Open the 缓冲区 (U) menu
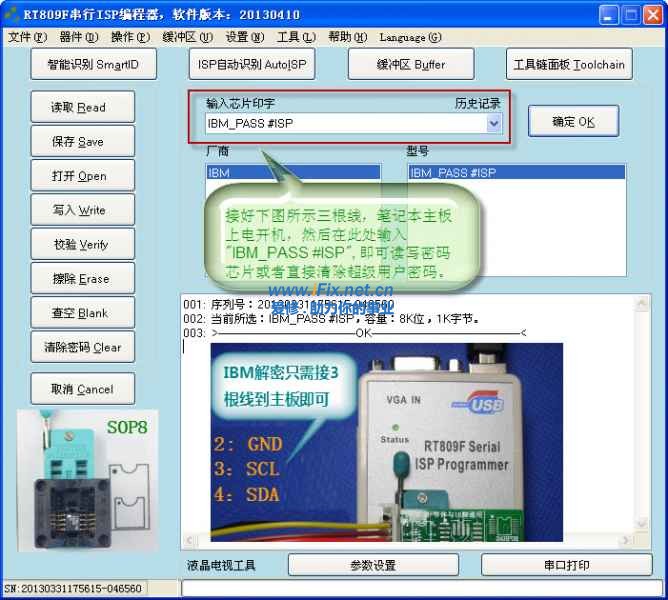 point(187,38)
